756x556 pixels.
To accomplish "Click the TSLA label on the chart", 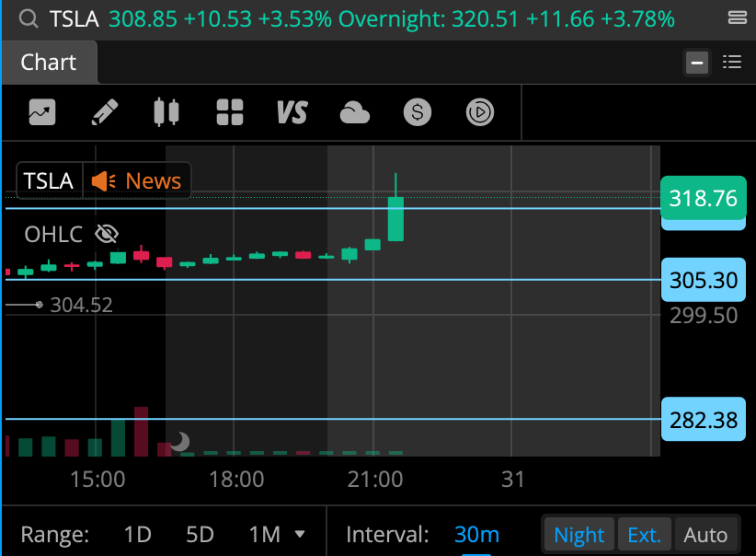I will 49,181.
